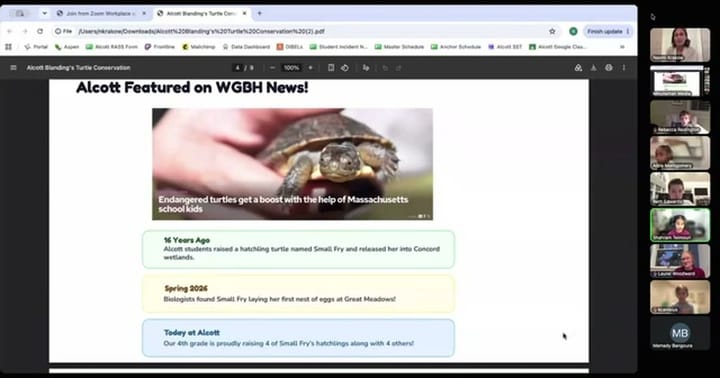
Task: Open the Anchor Schedule bookmark
Action: (456, 47)
